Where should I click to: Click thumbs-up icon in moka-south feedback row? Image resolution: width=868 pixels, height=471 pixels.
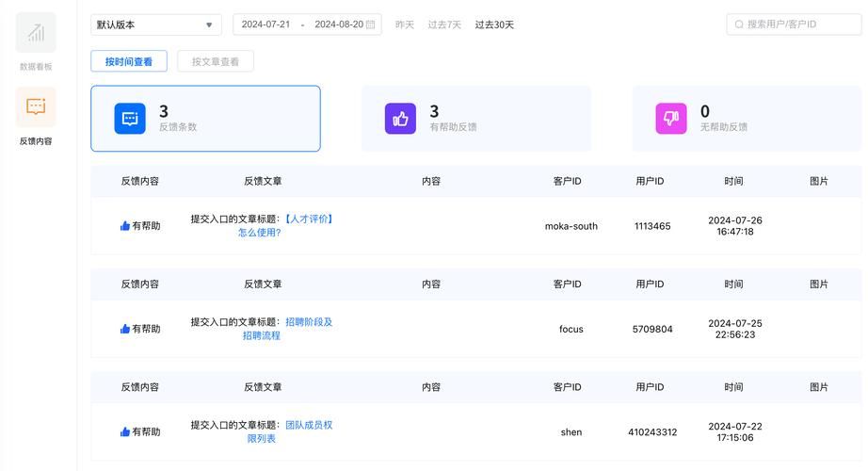pyautogui.click(x=125, y=225)
